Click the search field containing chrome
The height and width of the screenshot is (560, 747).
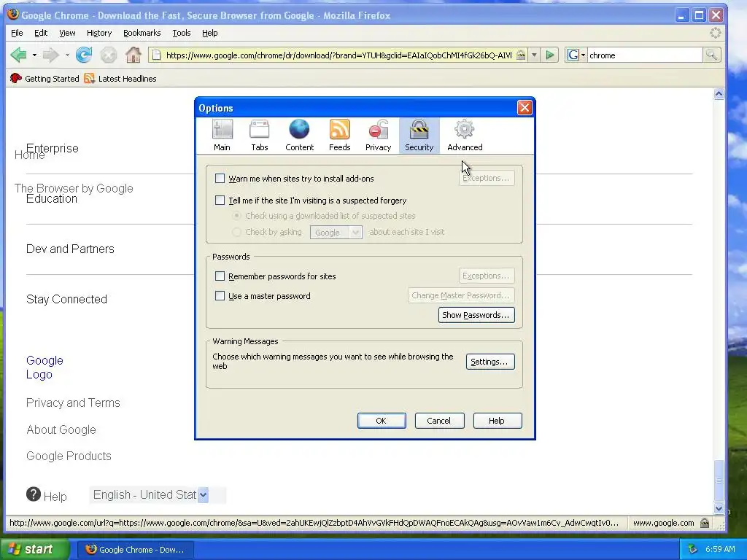(x=645, y=55)
